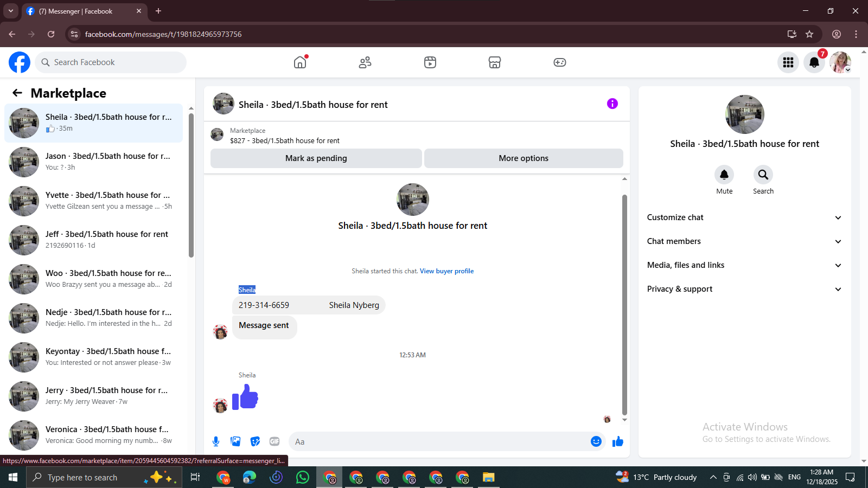Image resolution: width=868 pixels, height=488 pixels.
Task: Choose a GIF icon
Action: tap(275, 441)
